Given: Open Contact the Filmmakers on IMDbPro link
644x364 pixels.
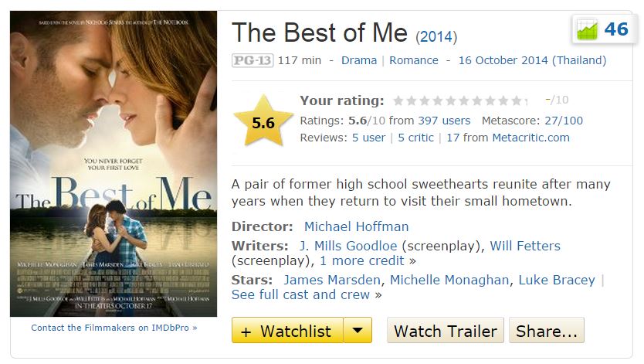Looking at the screenshot, I should click(114, 328).
